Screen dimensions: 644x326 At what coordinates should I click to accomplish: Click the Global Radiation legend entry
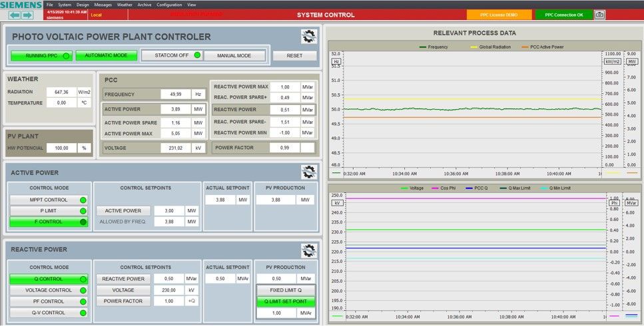pyautogui.click(x=491, y=47)
